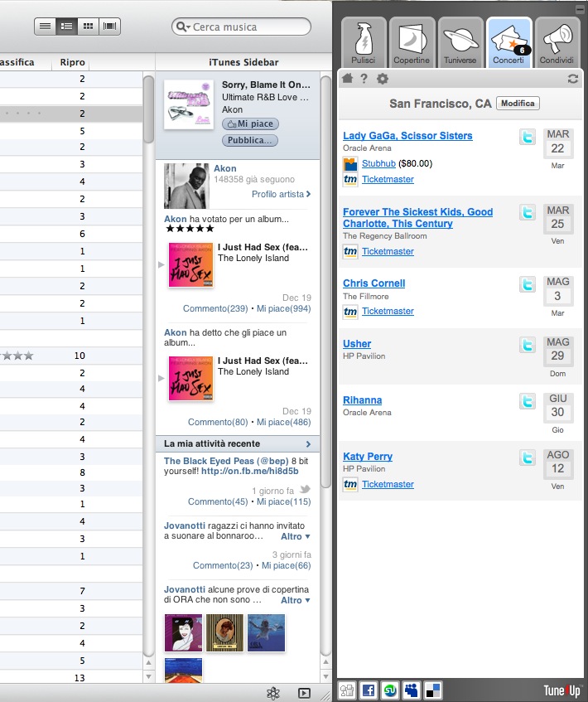588x702 pixels.
Task: Tweet the Lady GaGa concert
Action: pos(528,137)
